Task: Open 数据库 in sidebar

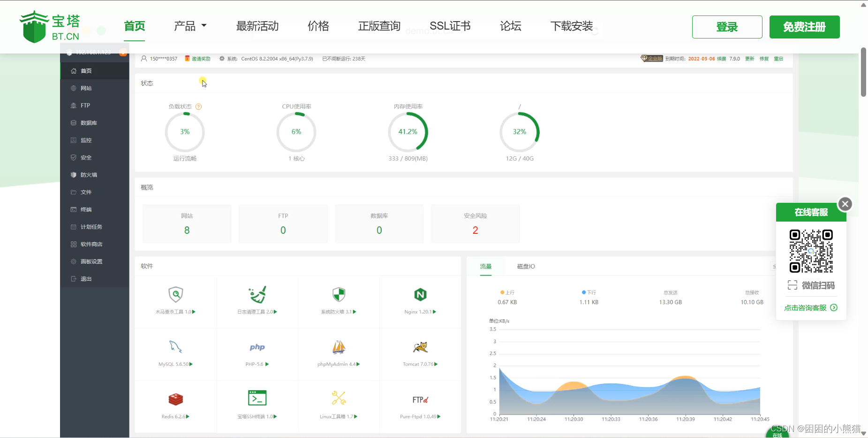Action: tap(95, 123)
